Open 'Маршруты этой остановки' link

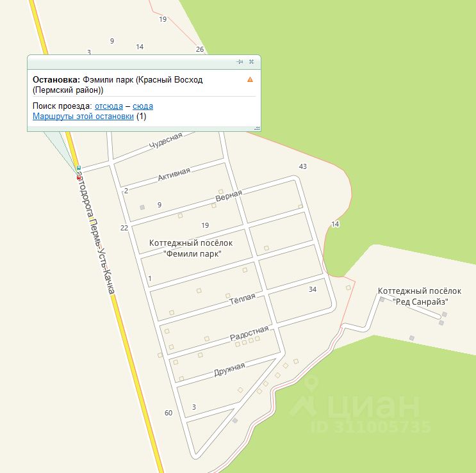pyautogui.click(x=83, y=116)
